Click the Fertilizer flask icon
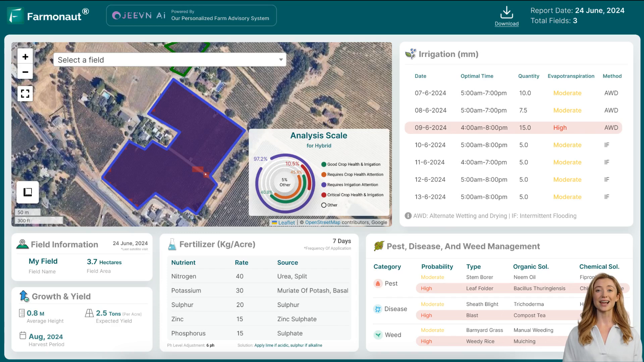The width and height of the screenshot is (644, 362). (x=172, y=244)
